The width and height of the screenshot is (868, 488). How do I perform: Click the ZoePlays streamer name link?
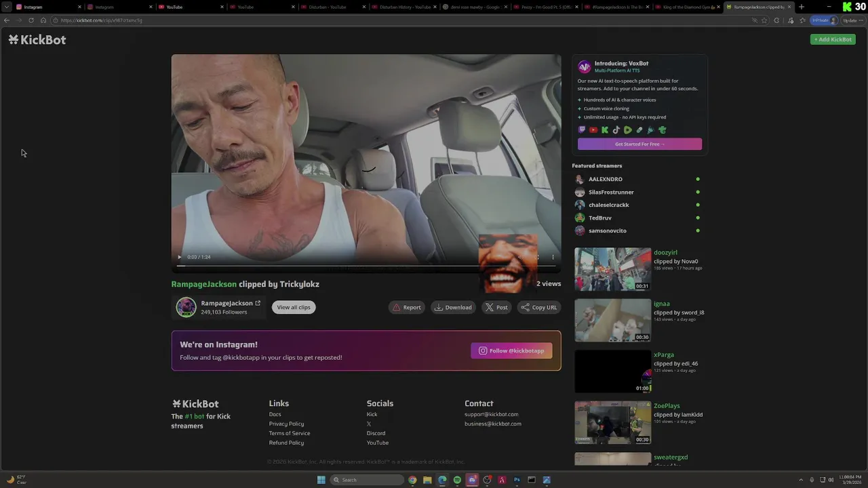point(667,405)
